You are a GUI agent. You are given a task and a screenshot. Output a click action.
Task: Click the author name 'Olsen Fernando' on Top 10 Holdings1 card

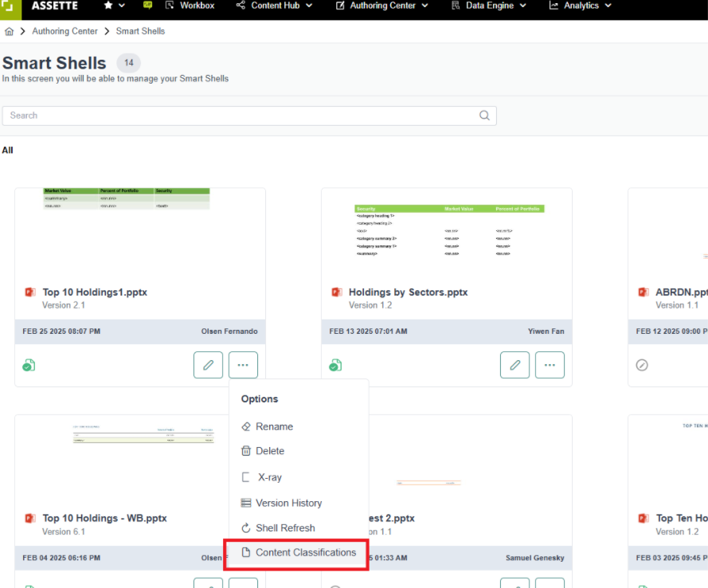tap(229, 331)
